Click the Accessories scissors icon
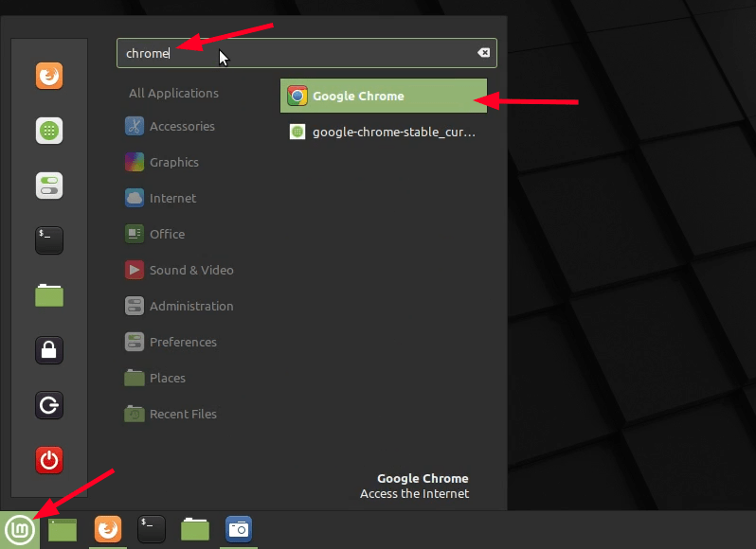Screen dimensions: 756x549 point(135,126)
